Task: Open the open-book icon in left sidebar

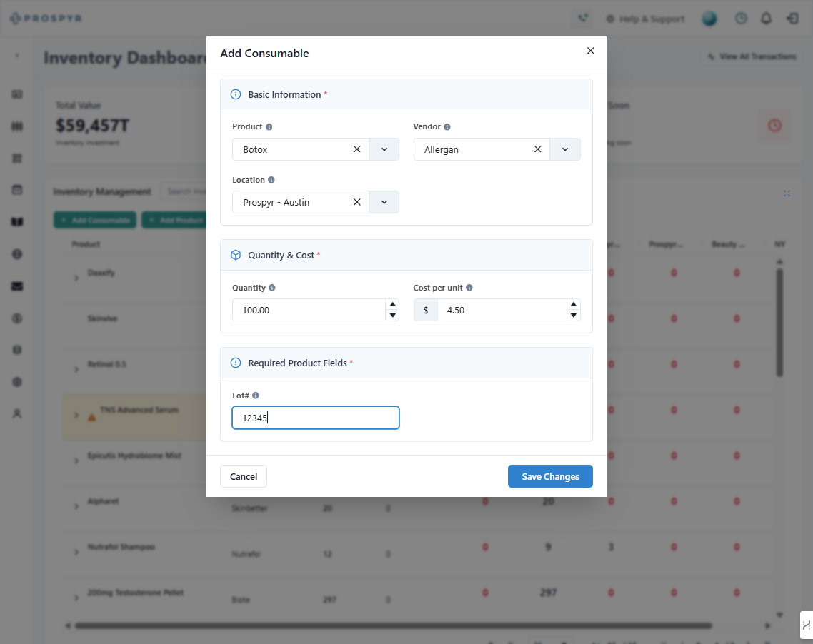Action: click(x=17, y=222)
